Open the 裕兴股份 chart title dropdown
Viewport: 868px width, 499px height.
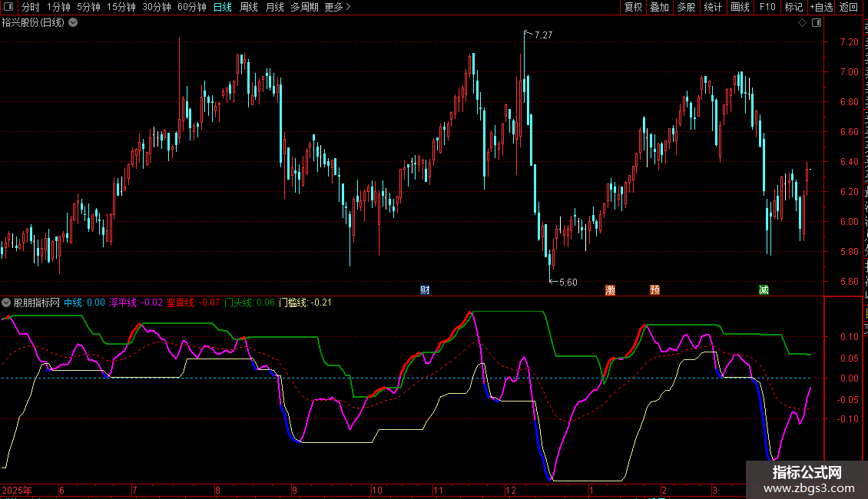pos(73,23)
